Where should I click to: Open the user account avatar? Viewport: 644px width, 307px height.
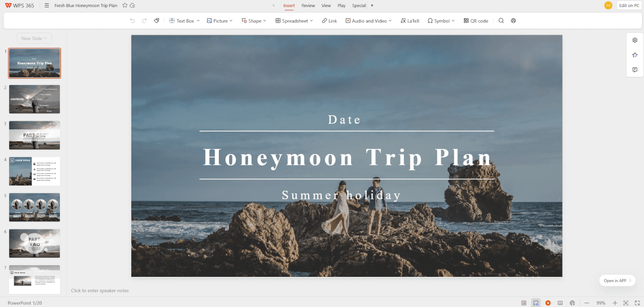click(x=608, y=5)
